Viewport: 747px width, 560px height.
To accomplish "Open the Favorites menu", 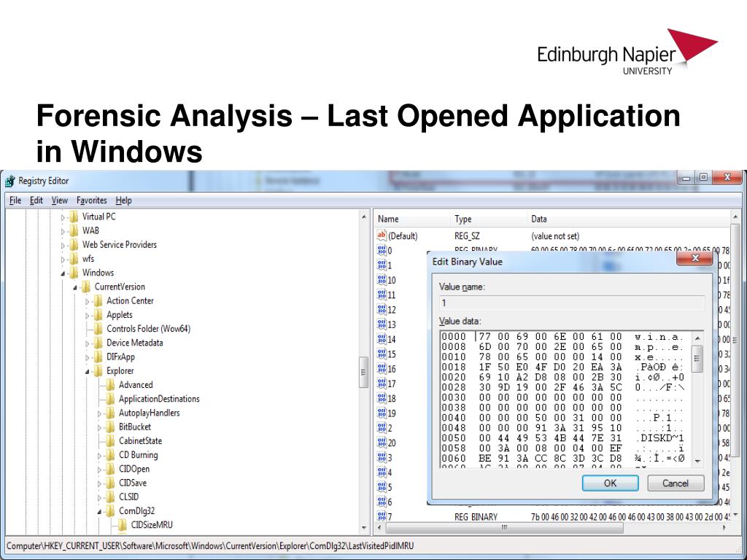I will tap(91, 201).
